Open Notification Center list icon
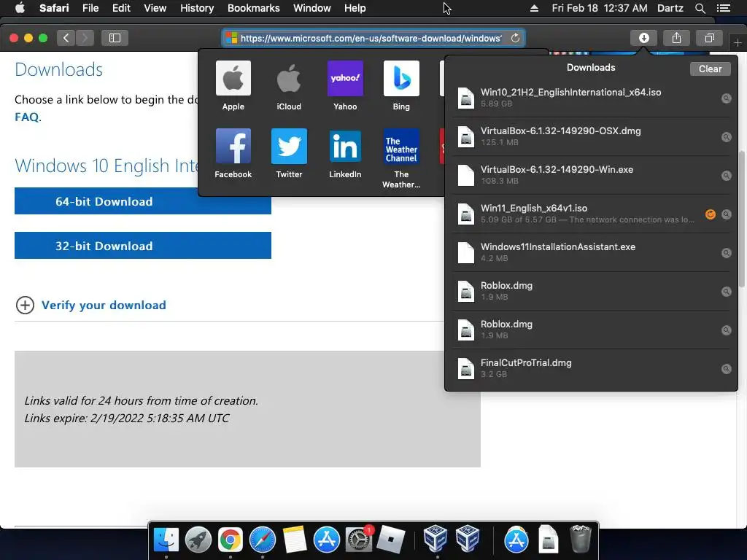The image size is (747, 560). click(723, 8)
